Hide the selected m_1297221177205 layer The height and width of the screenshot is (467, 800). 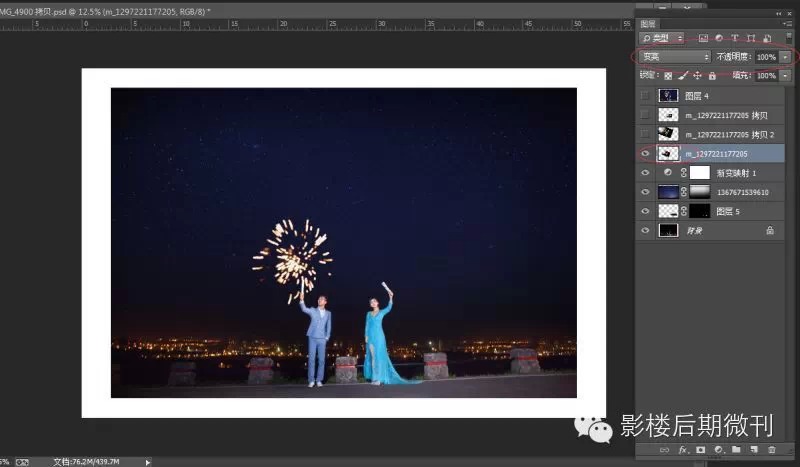(x=645, y=154)
